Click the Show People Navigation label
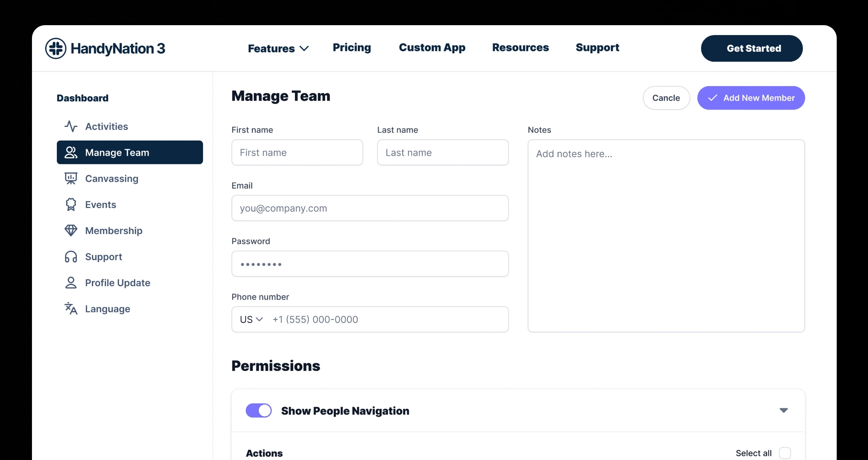Image resolution: width=868 pixels, height=460 pixels. coord(345,411)
